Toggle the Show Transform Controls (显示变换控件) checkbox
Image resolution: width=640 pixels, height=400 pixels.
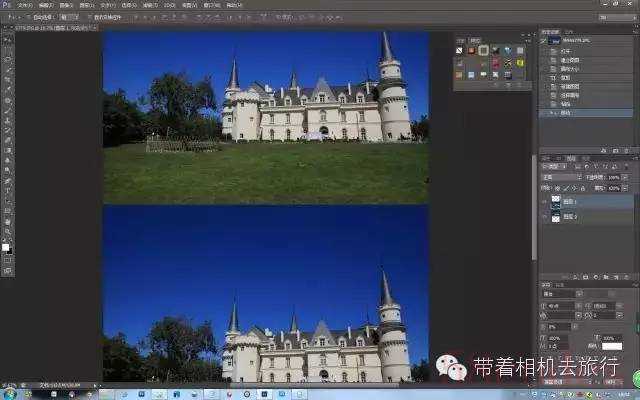coord(90,17)
